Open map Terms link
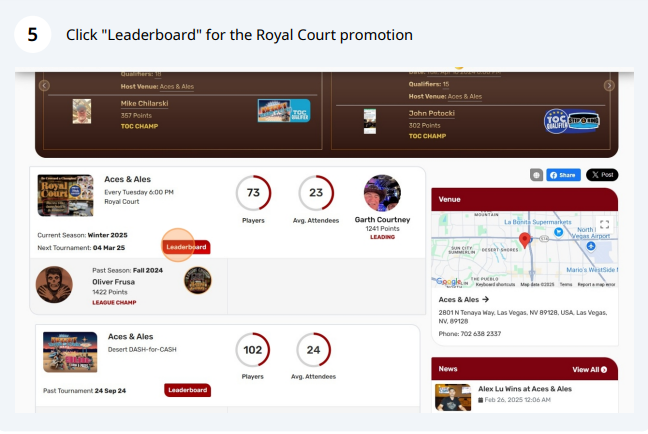Image resolution: width=648 pixels, height=434 pixels. coord(566,284)
